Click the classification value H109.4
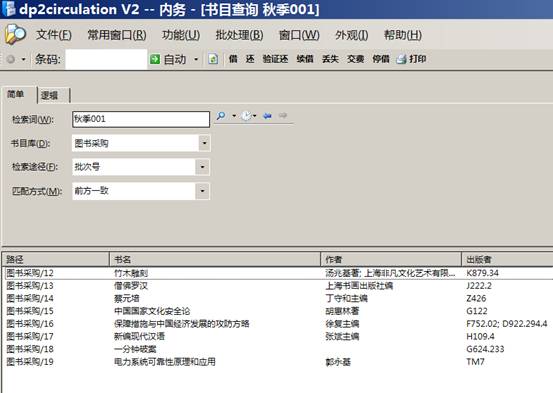 (x=480, y=337)
